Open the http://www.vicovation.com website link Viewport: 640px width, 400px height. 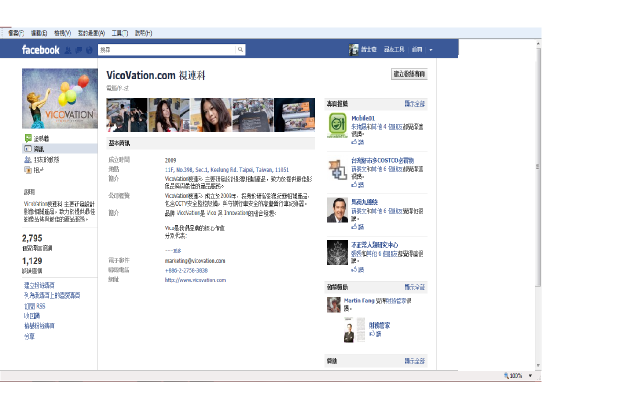pyautogui.click(x=195, y=280)
